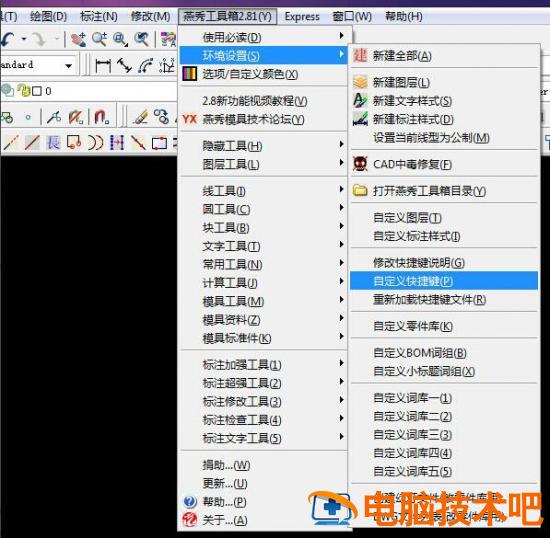Click the crossed-out snap None icon
Viewport: 550px width, 538px height.
pyautogui.click(x=76, y=117)
